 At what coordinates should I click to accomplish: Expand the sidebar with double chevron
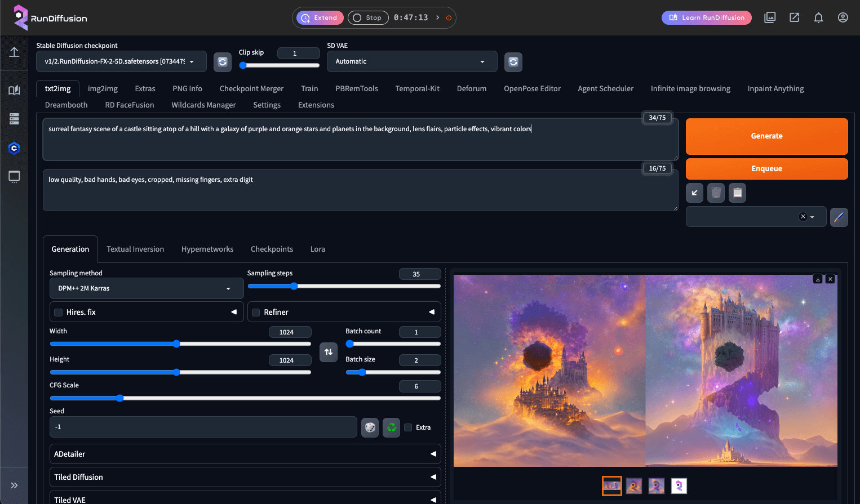click(x=14, y=485)
